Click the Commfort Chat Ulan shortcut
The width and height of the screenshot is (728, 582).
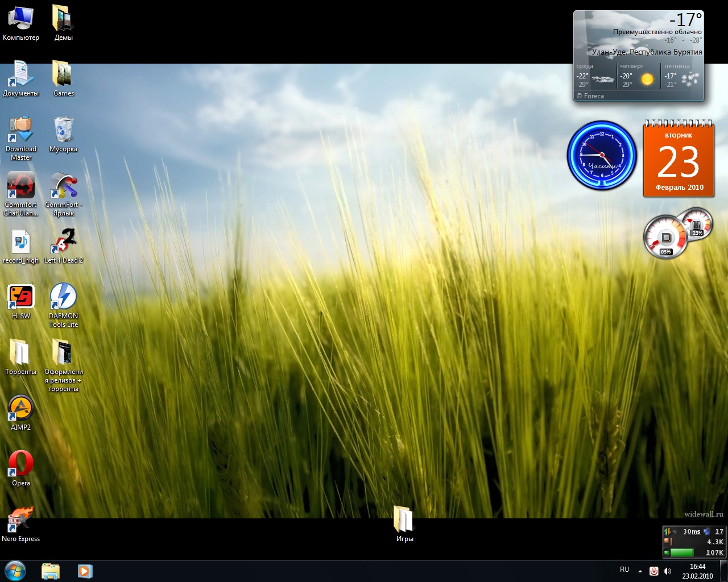20,186
